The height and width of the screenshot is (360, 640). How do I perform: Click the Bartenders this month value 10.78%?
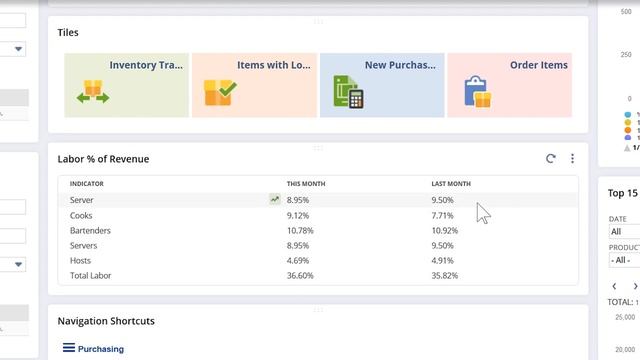click(300, 231)
